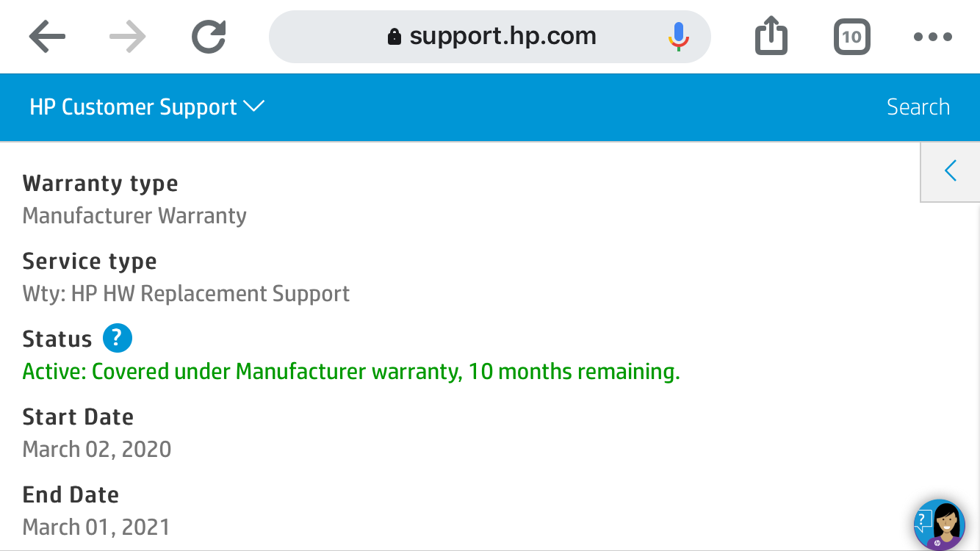The image size is (980, 551).
Task: Open the share sheet icon
Action: tap(771, 37)
